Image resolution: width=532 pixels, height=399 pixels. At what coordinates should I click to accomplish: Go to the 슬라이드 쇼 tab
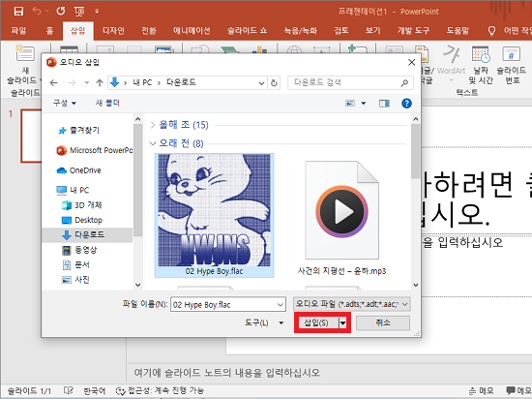[247, 31]
